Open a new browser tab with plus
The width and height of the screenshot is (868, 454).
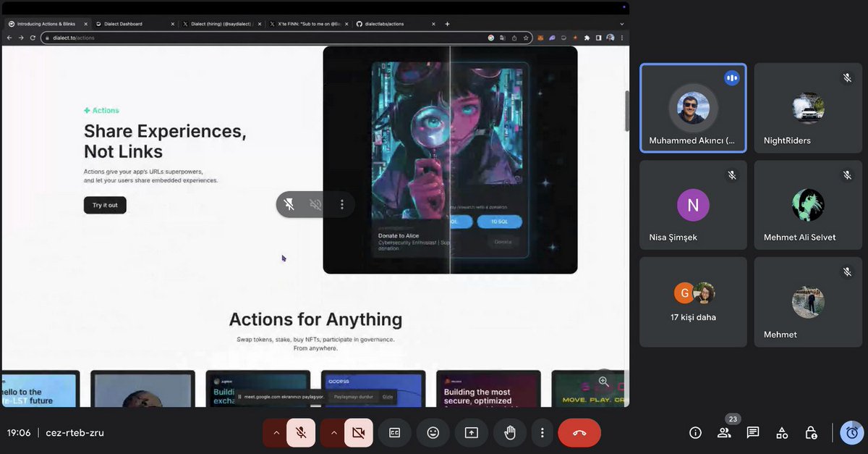[x=447, y=24]
